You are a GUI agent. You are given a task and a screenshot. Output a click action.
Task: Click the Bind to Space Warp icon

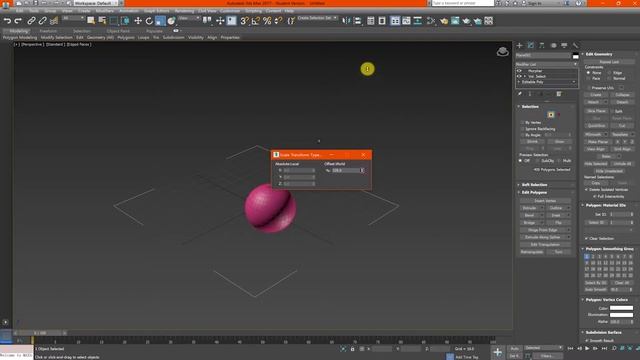[x=53, y=20]
